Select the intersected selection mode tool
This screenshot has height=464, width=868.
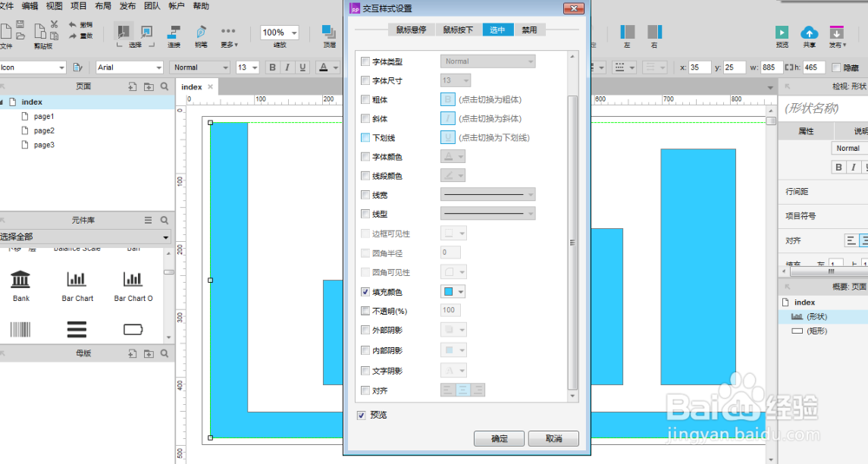pos(123,31)
